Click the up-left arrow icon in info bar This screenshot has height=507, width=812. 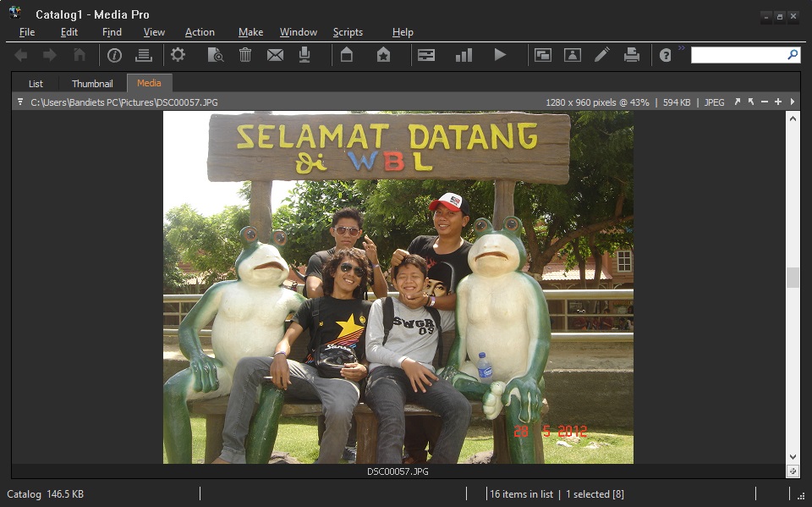point(751,102)
